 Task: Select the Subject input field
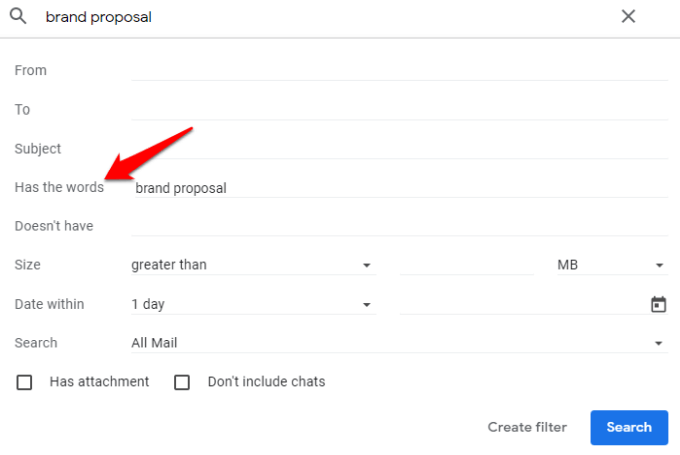coord(399,148)
